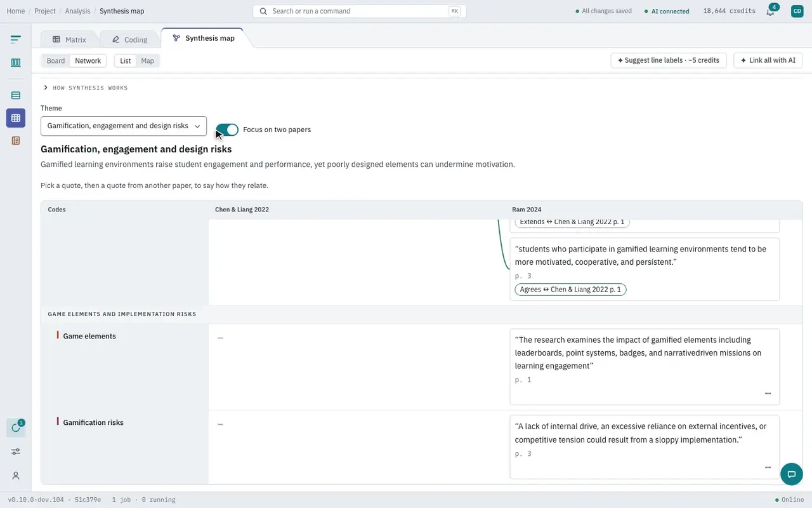
Task: Open the notebook icon in the sidebar
Action: (16, 140)
